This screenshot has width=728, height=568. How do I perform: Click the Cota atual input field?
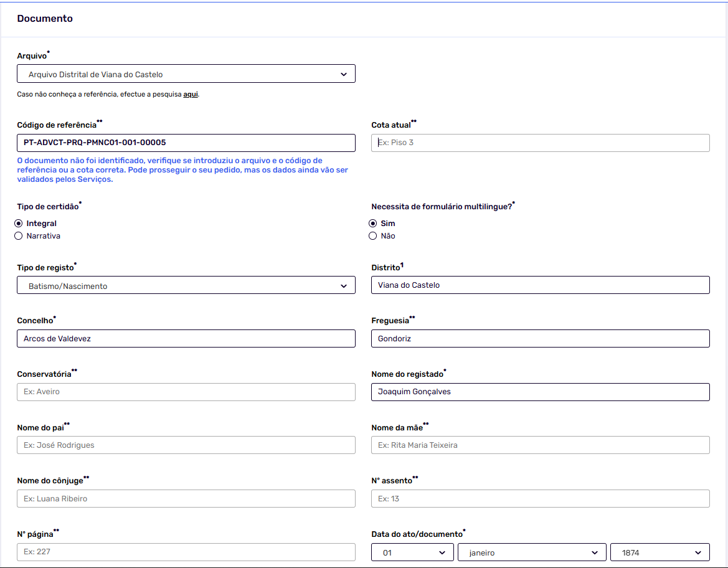[x=540, y=143]
